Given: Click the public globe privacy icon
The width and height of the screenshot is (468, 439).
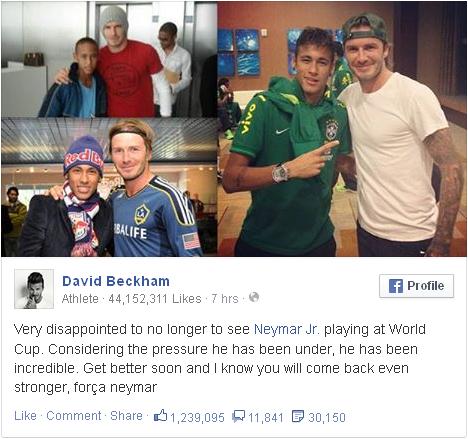Looking at the screenshot, I should tap(254, 297).
